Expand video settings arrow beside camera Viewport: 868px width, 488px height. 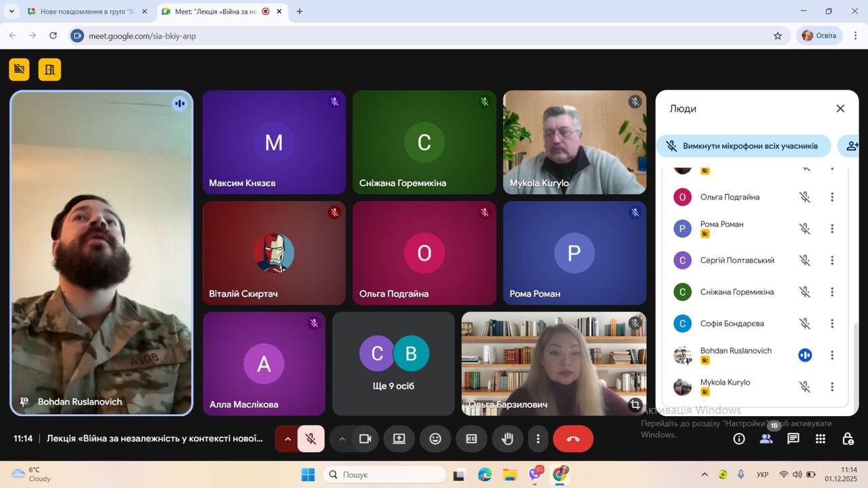342,439
